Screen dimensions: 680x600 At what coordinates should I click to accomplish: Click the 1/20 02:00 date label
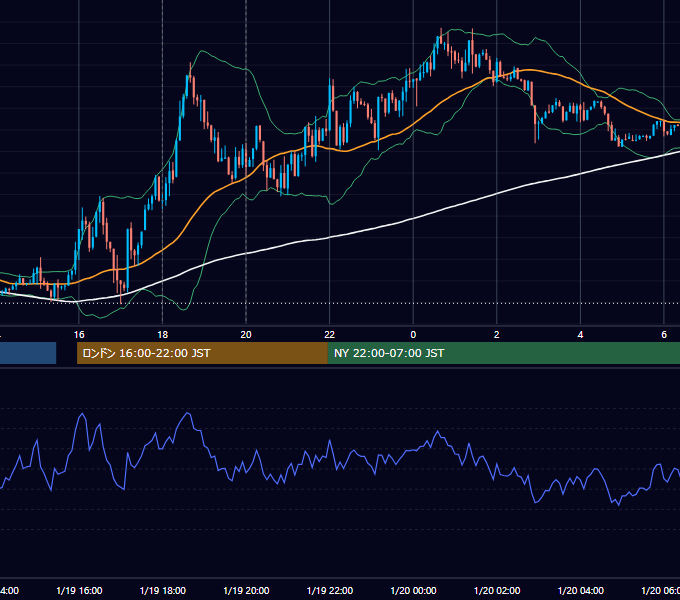497,591
